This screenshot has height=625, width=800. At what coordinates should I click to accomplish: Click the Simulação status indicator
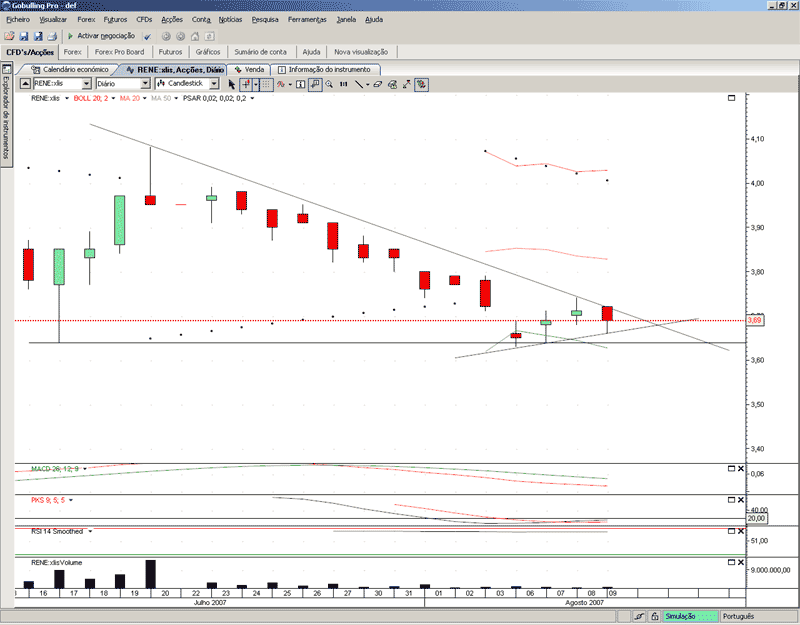(690, 616)
